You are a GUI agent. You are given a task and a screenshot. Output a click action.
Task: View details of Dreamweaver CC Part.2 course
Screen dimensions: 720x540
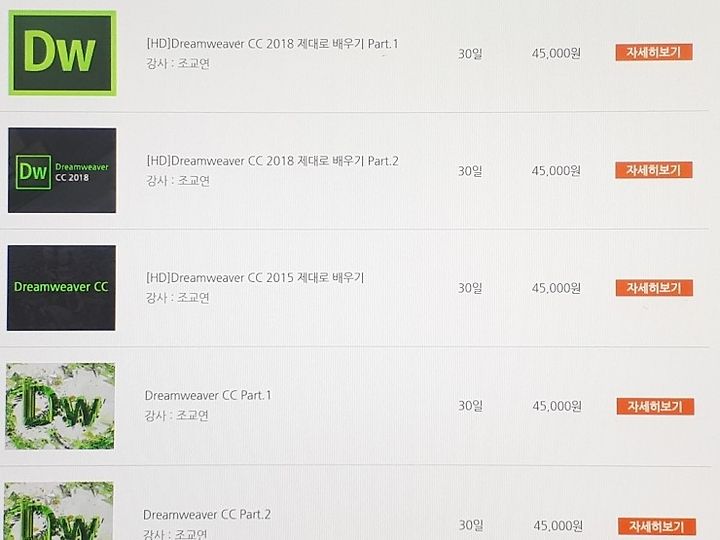click(x=657, y=526)
